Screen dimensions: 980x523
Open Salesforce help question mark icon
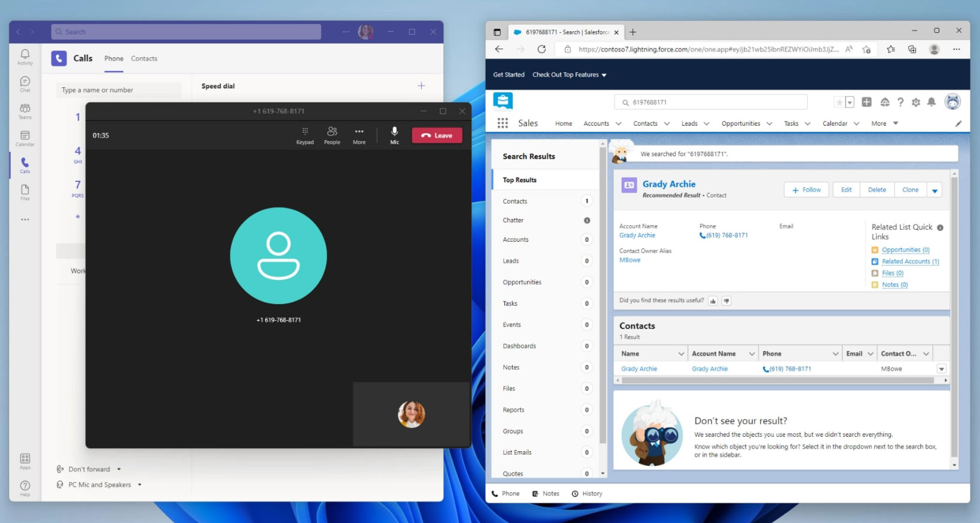900,102
